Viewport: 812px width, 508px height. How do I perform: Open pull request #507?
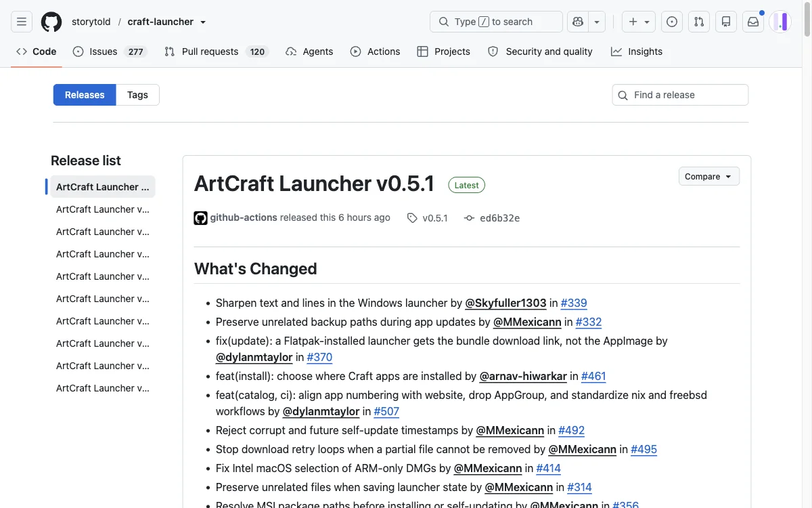(386, 411)
